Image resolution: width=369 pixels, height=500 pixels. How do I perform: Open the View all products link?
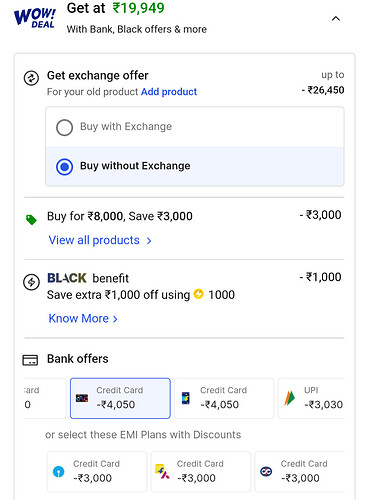click(94, 240)
